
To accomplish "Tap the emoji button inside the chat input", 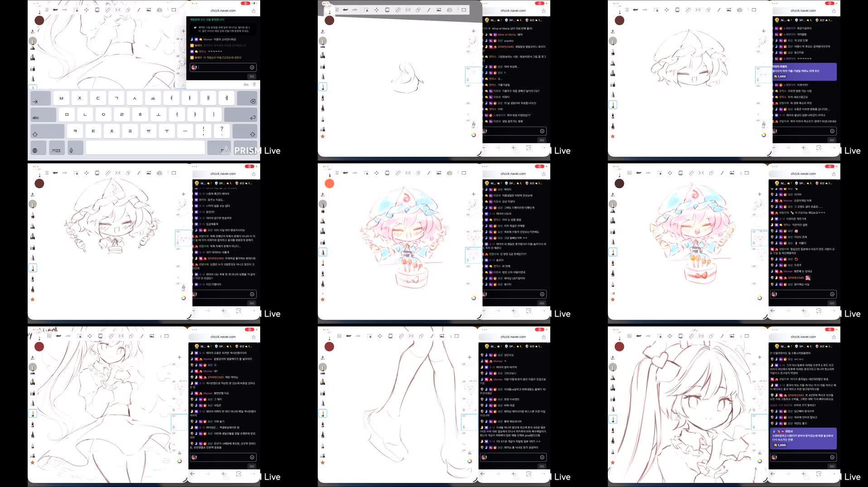I will pyautogui.click(x=252, y=68).
